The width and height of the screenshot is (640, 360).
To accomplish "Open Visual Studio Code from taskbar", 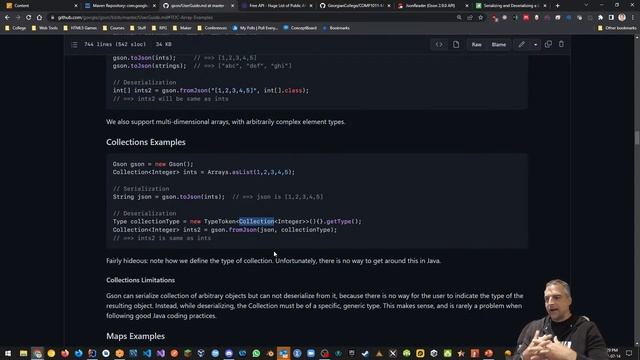I will coord(147,353).
